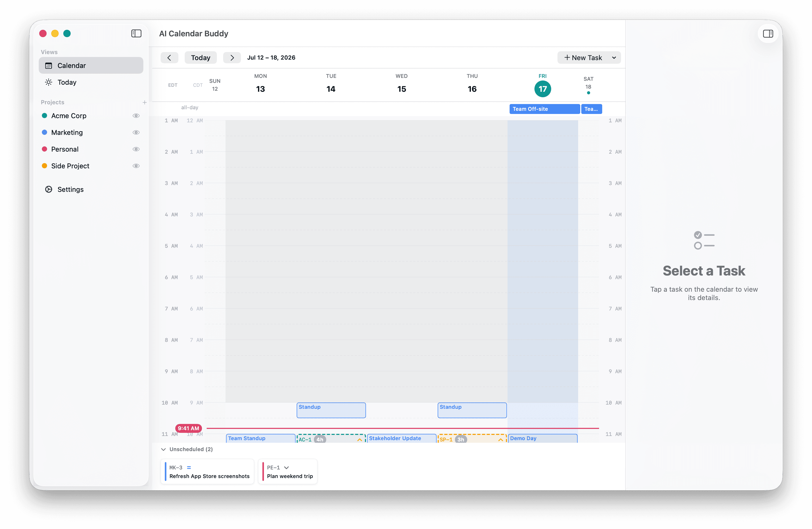Click the low priority chevron on PE-1

[x=287, y=467]
